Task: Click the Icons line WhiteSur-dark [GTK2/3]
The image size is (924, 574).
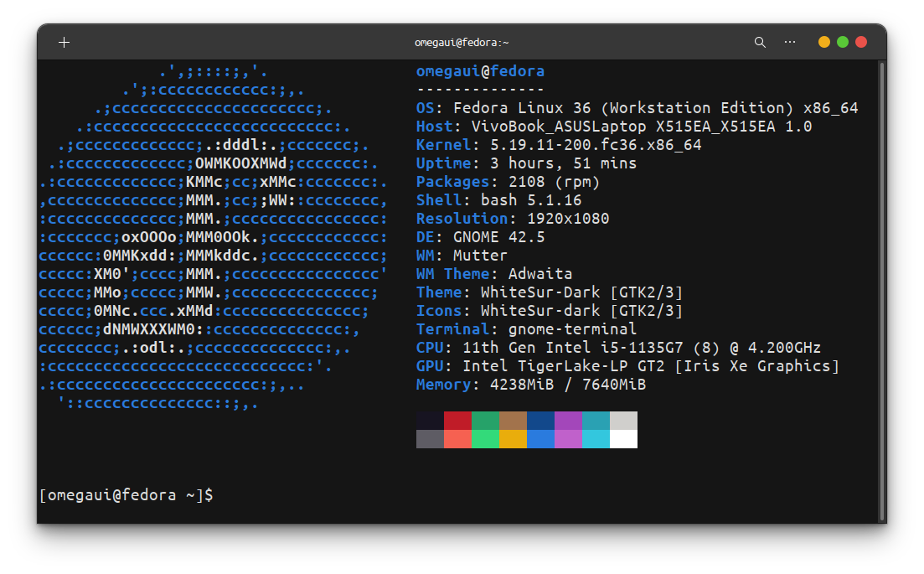Action: 550,311
